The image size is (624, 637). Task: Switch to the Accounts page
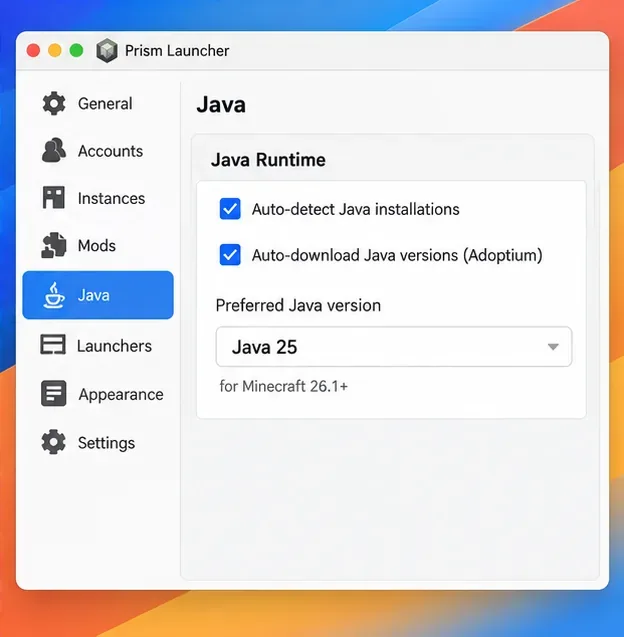(x=98, y=151)
